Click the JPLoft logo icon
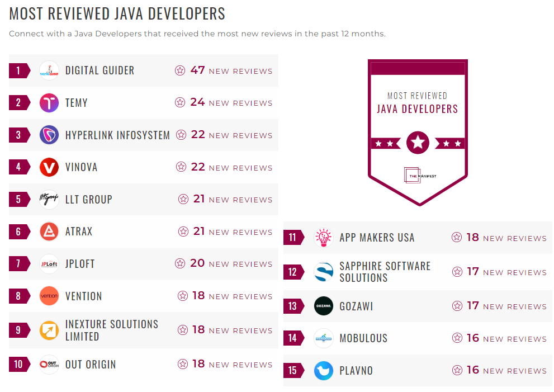The height and width of the screenshot is (392, 554). click(x=49, y=264)
